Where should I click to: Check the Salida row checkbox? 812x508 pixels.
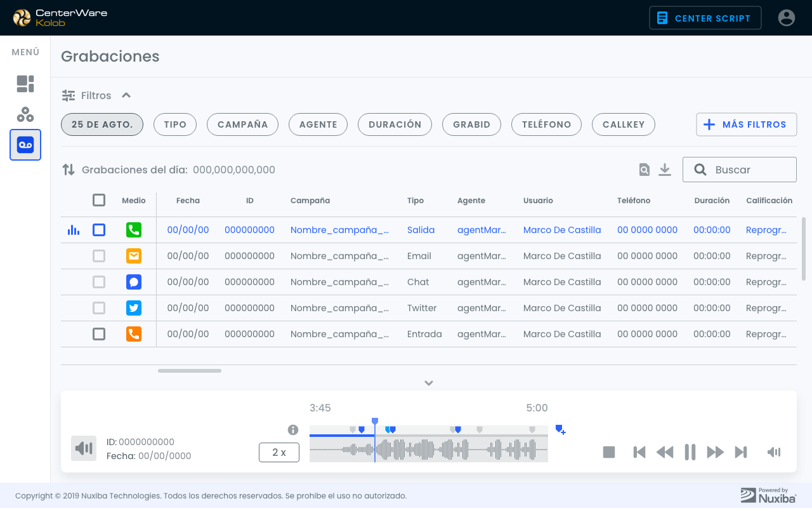(x=99, y=230)
